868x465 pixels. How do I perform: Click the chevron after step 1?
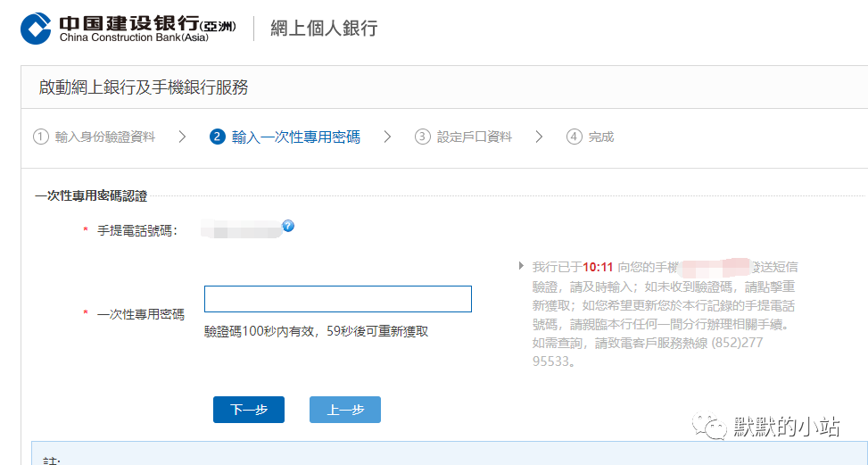(x=182, y=137)
